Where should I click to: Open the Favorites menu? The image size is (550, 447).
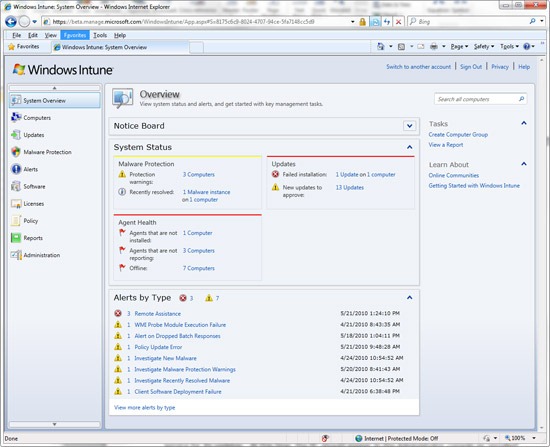[75, 35]
